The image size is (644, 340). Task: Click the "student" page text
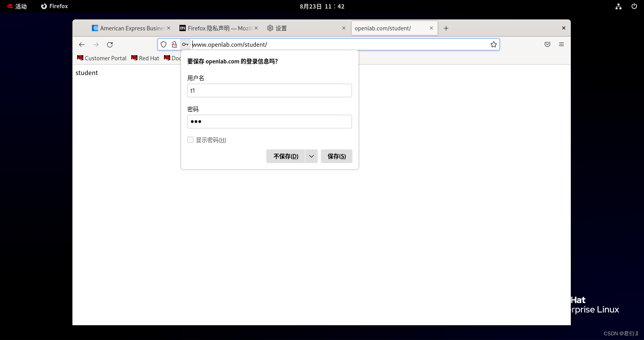[x=87, y=73]
